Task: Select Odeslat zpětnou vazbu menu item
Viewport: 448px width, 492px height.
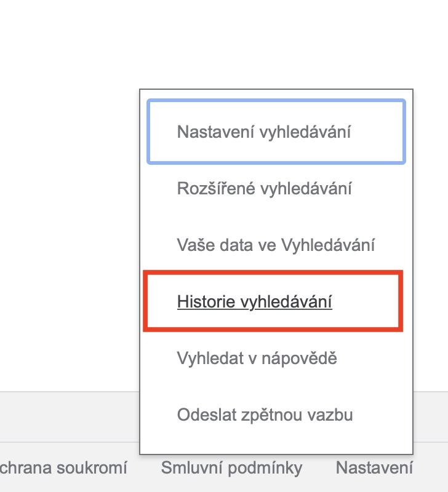Action: 265,415
